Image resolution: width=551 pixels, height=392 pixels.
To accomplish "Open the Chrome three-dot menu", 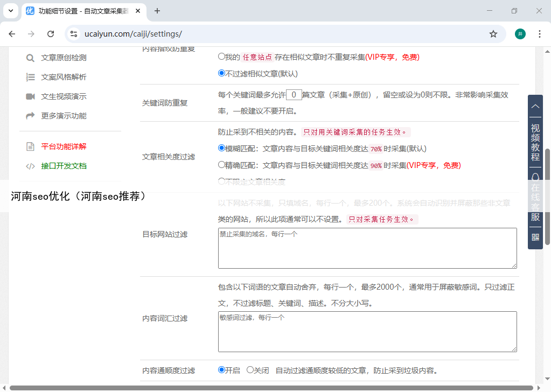I will click(x=539, y=34).
